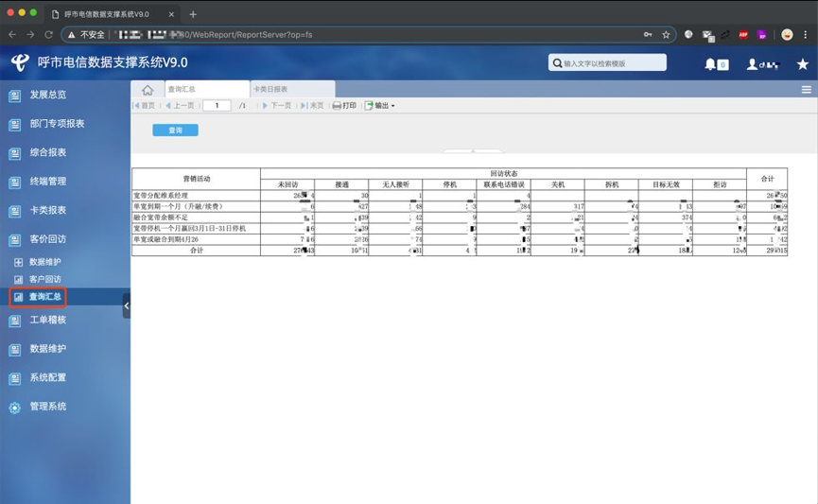Switch to the 卡类日报表 tab
Image resolution: width=818 pixels, height=504 pixels.
(292, 89)
